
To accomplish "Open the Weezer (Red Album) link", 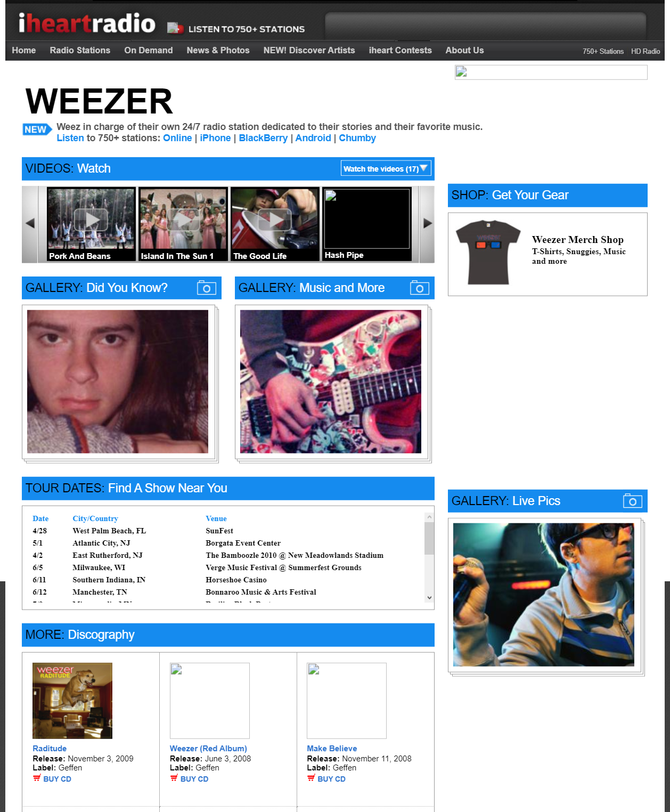I will coord(208,749).
